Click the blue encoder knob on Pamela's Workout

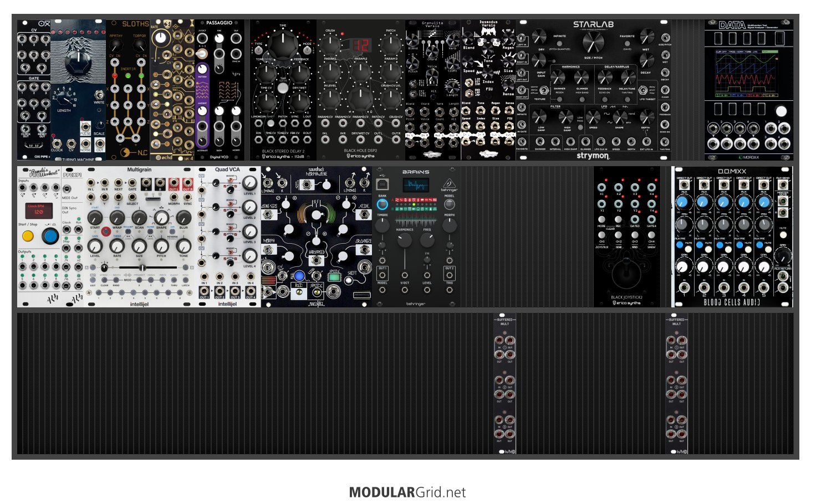tap(50, 236)
